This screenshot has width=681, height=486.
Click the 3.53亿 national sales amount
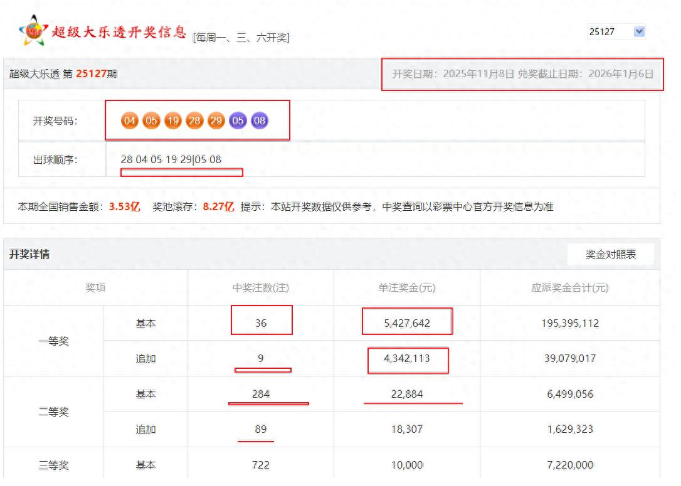pyautogui.click(x=122, y=207)
